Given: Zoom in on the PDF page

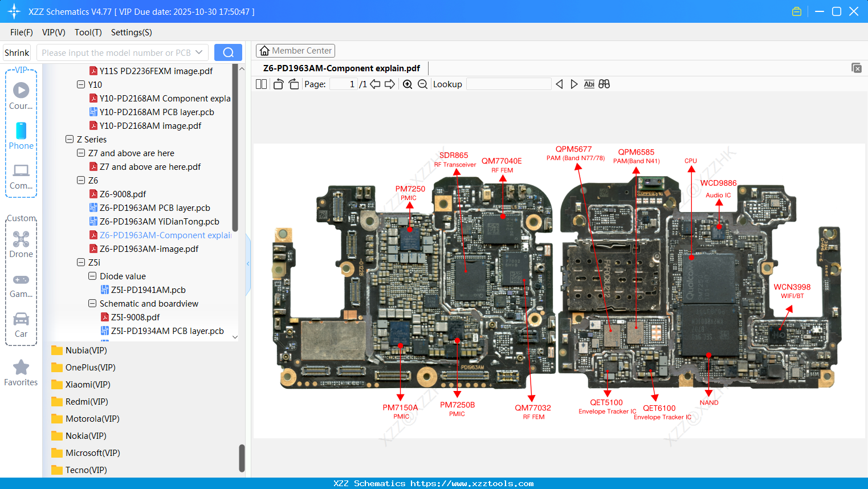Looking at the screenshot, I should [407, 84].
